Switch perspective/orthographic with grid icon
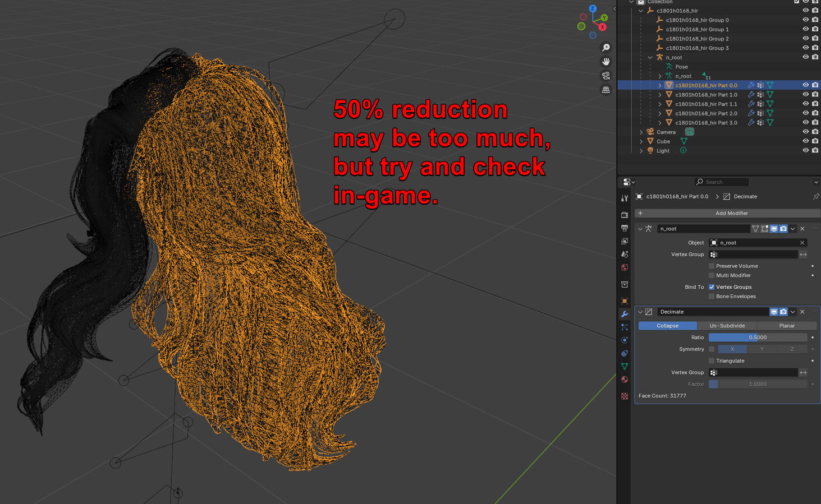 pyautogui.click(x=606, y=90)
